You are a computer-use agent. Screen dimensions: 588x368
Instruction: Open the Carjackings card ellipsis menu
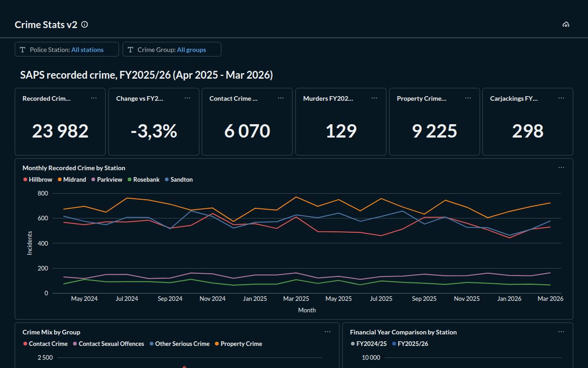click(x=561, y=98)
